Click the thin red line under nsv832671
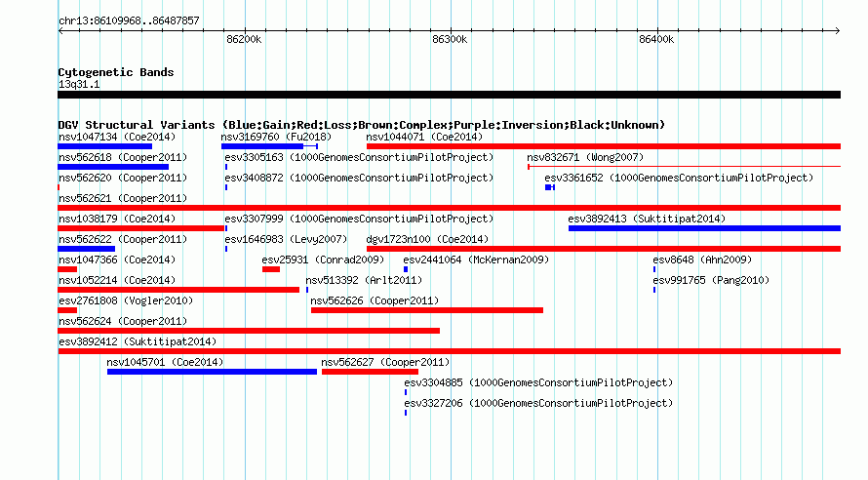 (685, 166)
